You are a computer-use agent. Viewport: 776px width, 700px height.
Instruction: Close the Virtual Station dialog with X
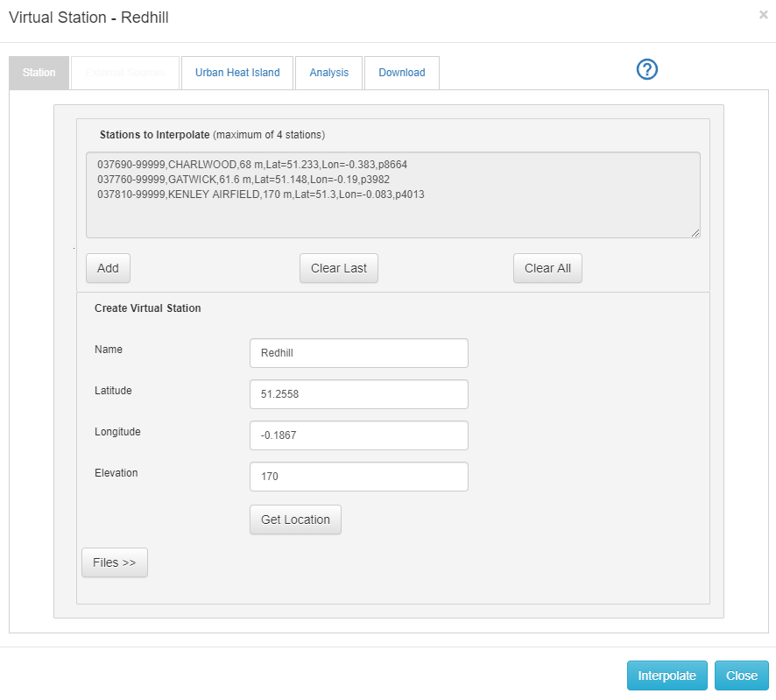click(763, 15)
